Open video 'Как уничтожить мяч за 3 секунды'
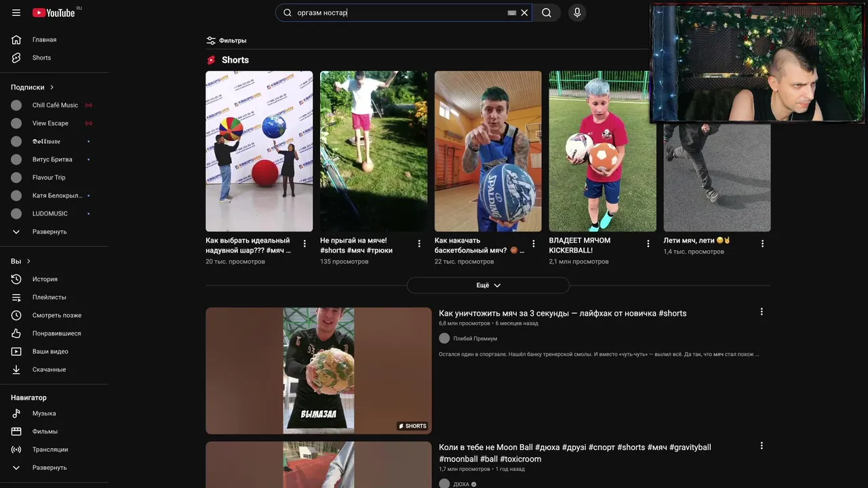Viewport: 868px width, 488px height. 562,313
